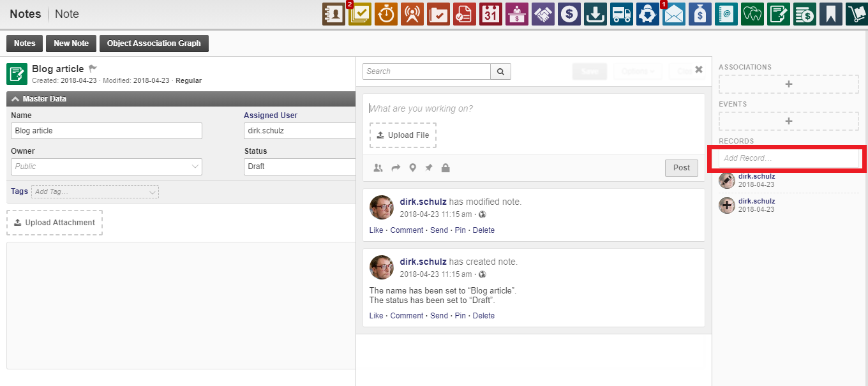The image size is (868, 386).
Task: Open the Object Association Graph
Action: pos(154,43)
